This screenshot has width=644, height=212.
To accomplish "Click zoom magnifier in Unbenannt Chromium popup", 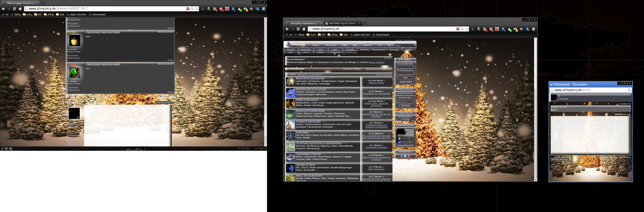I will click(629, 90).
